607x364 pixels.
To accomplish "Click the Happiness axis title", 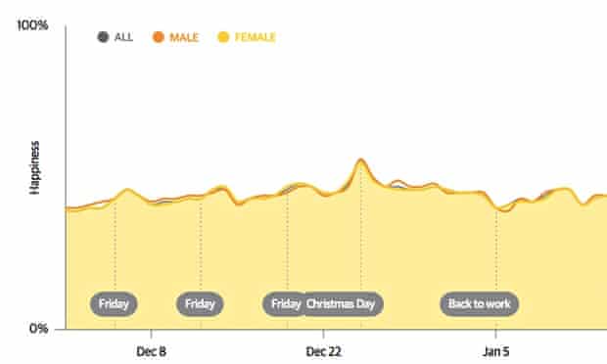I will (34, 167).
